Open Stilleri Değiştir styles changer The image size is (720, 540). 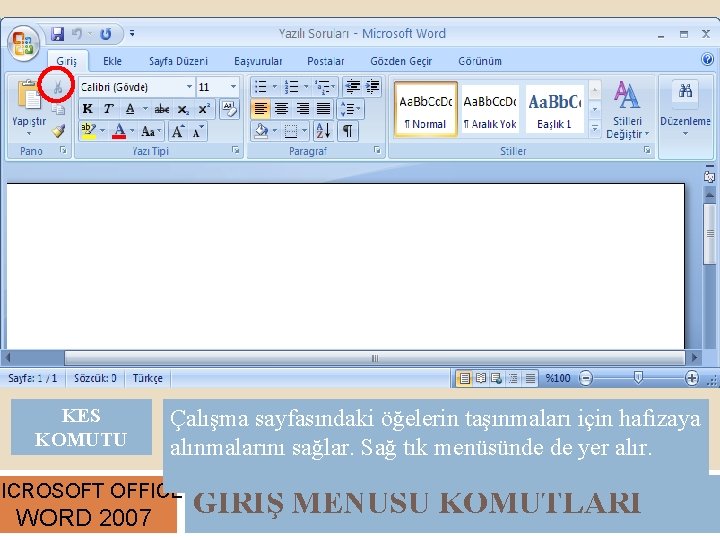click(x=627, y=110)
